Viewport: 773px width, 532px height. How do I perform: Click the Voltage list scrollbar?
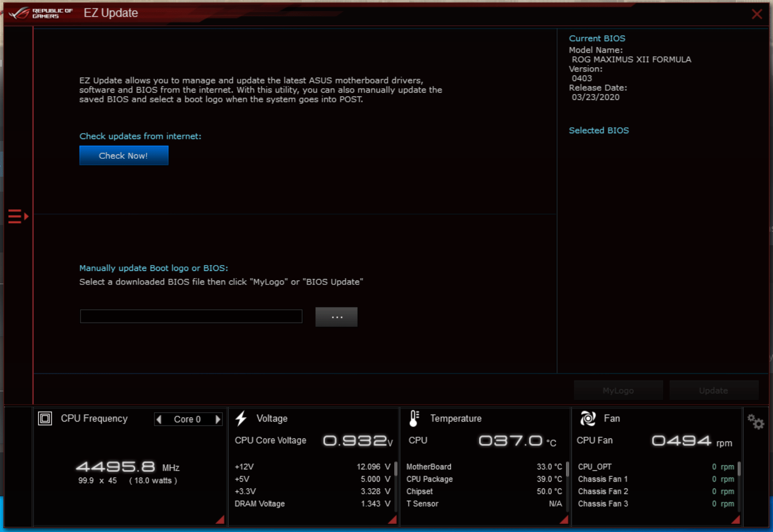tap(396, 469)
